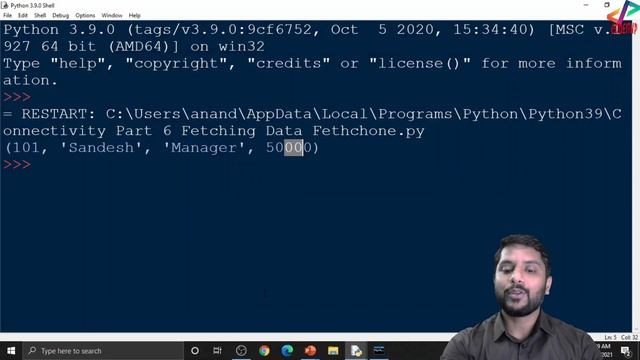
Task: Click the Python icon in title bar
Action: pos(5,5)
